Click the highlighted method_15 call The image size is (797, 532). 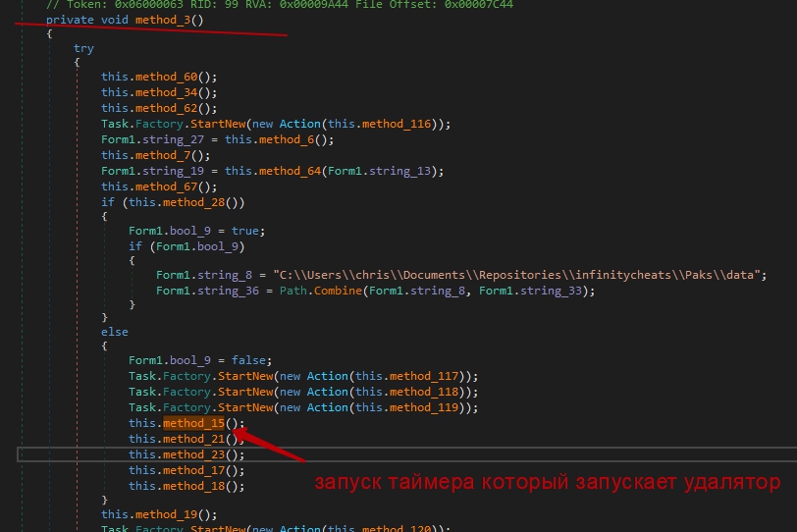(x=193, y=423)
